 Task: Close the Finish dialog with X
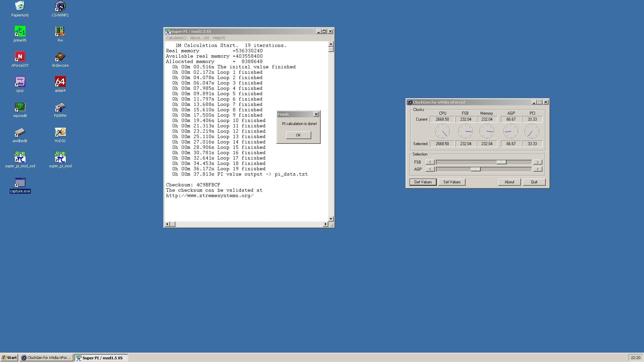(316, 114)
